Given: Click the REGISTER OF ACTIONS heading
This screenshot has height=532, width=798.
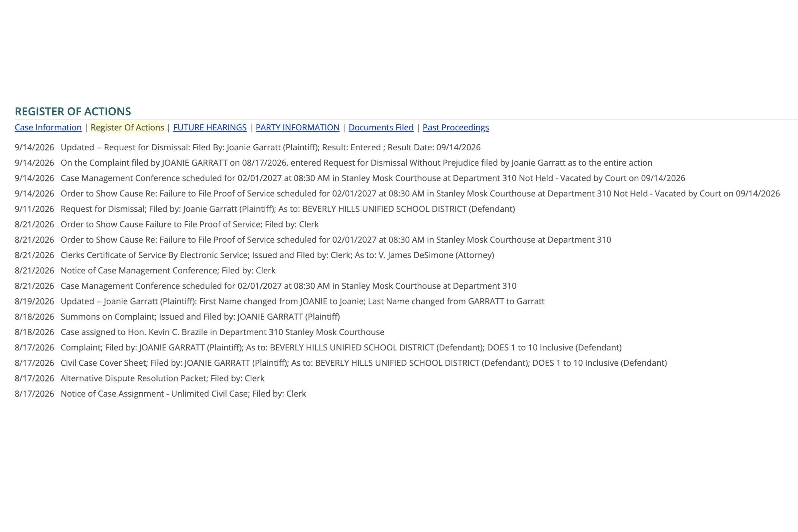Looking at the screenshot, I should [x=73, y=111].
